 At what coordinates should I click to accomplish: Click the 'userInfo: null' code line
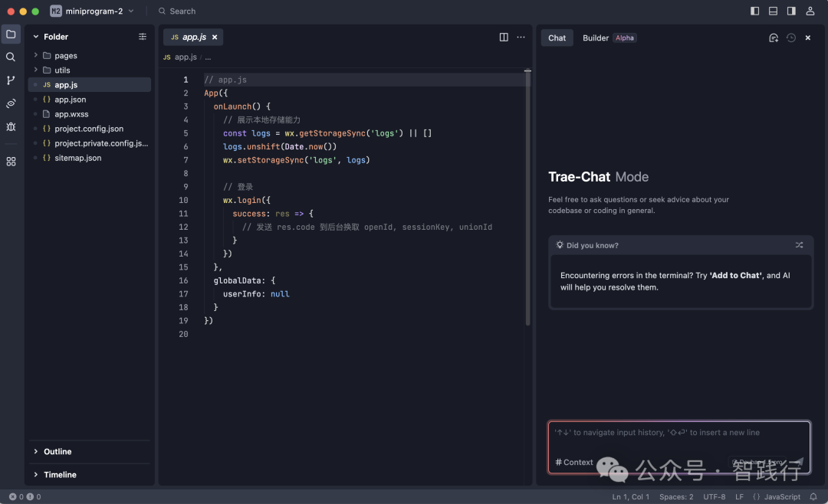pyautogui.click(x=256, y=294)
